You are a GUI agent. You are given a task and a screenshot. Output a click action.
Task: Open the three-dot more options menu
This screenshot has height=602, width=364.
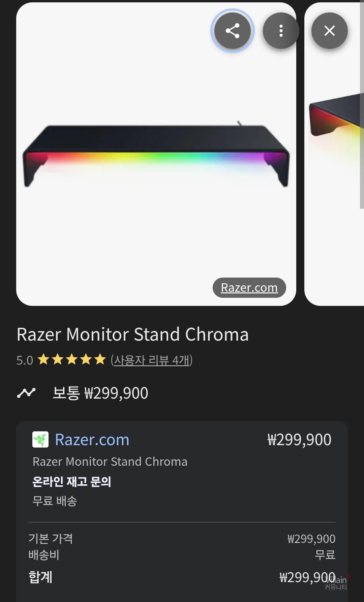tap(281, 31)
